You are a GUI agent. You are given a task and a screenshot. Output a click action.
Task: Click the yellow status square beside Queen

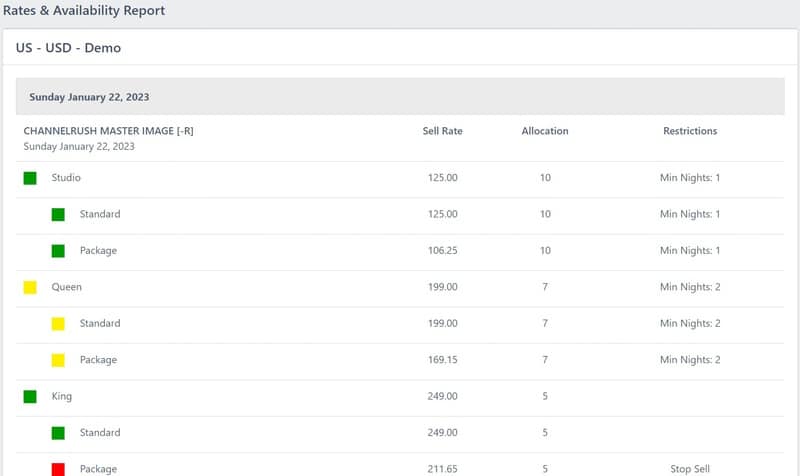(30, 287)
